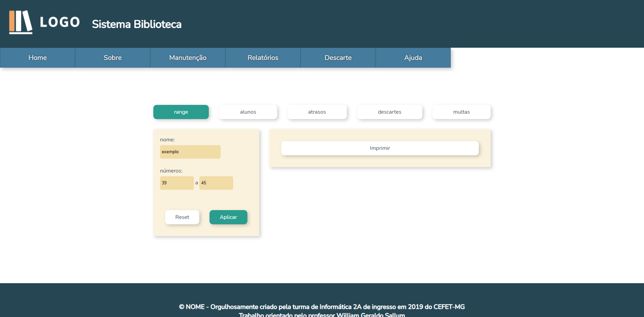
Task: Switch to the multas tab
Action: [462, 112]
